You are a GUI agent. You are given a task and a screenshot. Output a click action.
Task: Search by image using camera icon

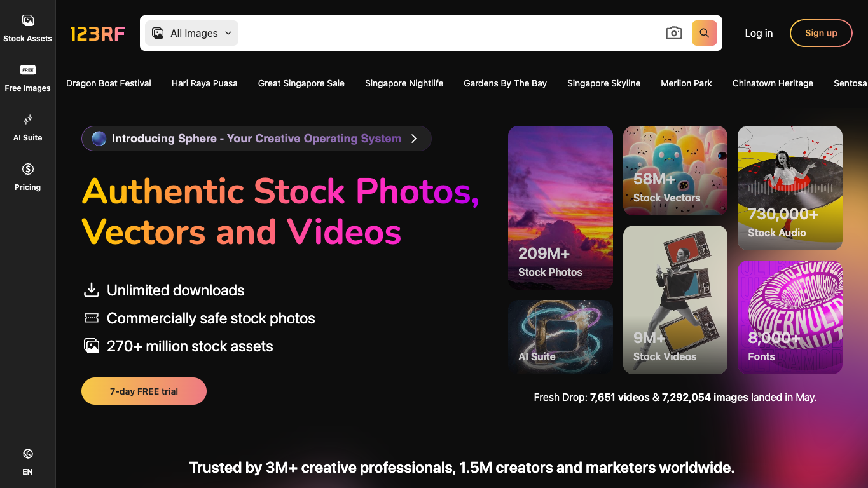674,33
